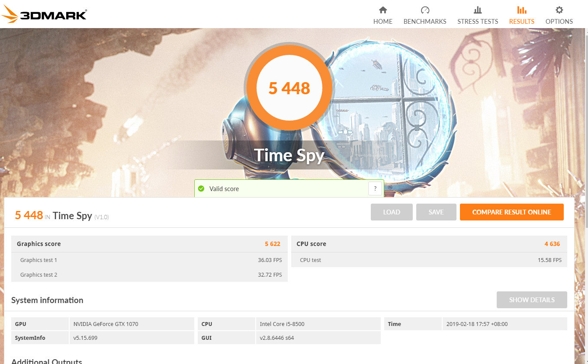Click the Load button

tap(392, 212)
